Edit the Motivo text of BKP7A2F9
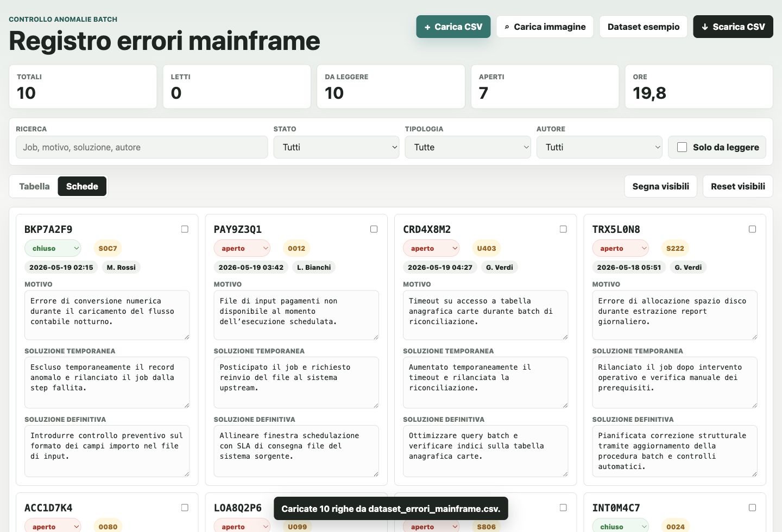Image resolution: width=782 pixels, height=532 pixels. [107, 315]
